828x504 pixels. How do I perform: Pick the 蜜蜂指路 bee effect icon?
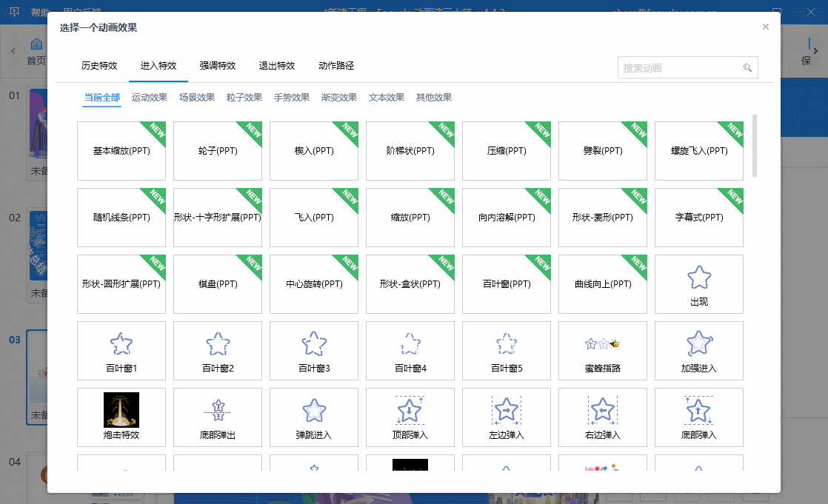[x=602, y=351]
